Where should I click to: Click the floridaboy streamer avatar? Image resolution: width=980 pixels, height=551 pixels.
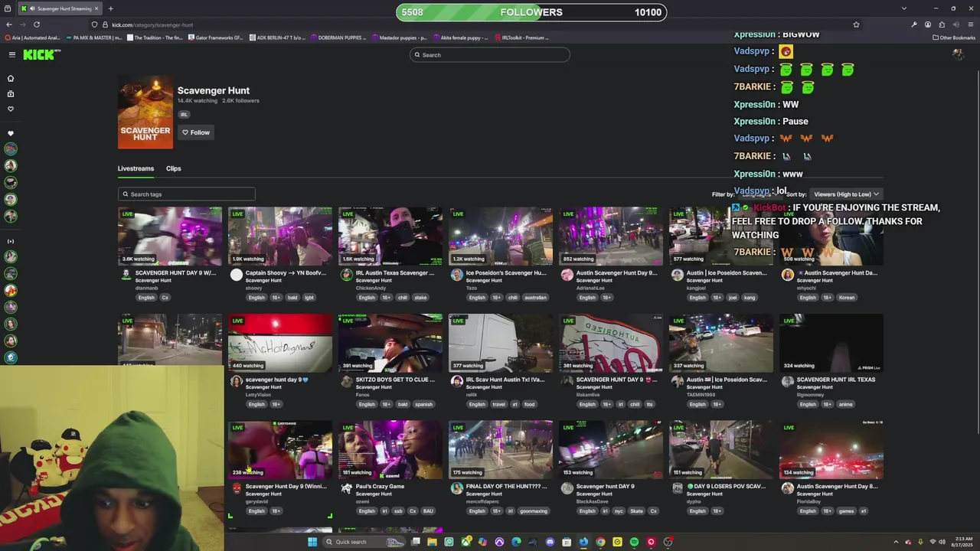point(788,488)
